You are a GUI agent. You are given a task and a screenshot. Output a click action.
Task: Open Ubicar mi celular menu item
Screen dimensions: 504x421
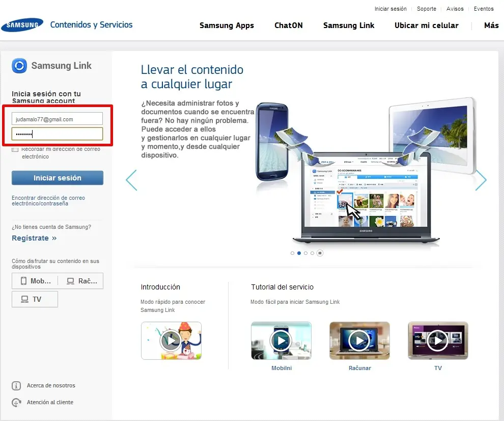click(427, 25)
